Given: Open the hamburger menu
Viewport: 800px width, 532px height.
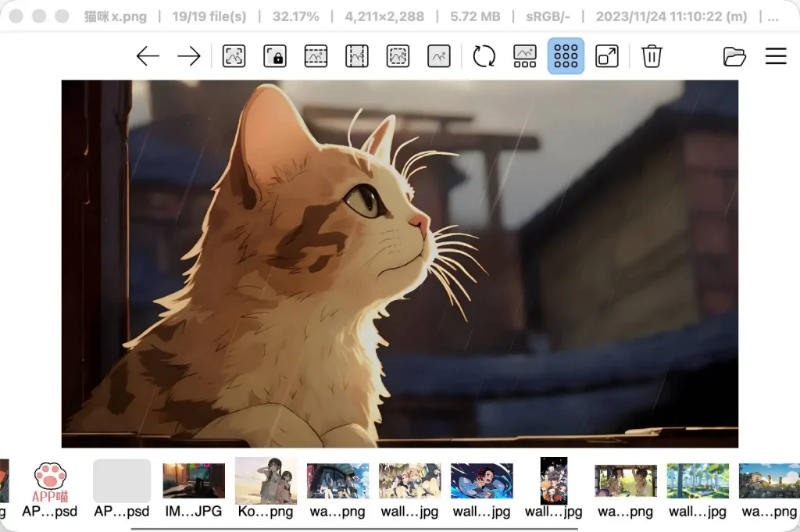Looking at the screenshot, I should click(776, 56).
